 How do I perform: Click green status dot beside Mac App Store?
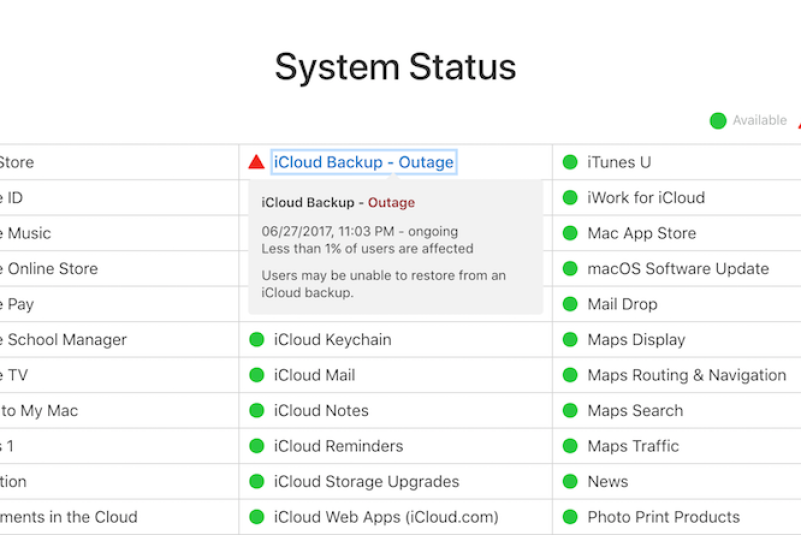click(x=570, y=233)
